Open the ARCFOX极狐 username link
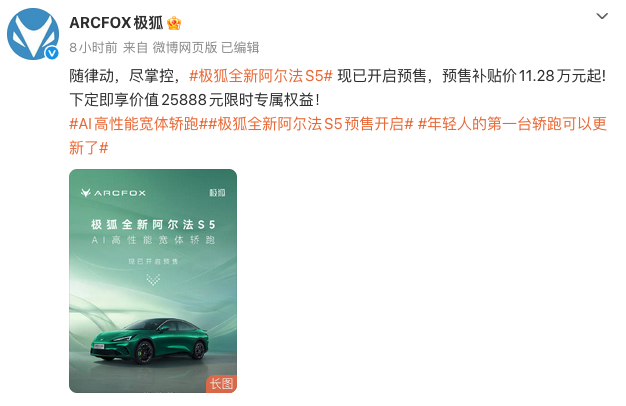Viewport: 626px width, 406px height. tap(116, 23)
